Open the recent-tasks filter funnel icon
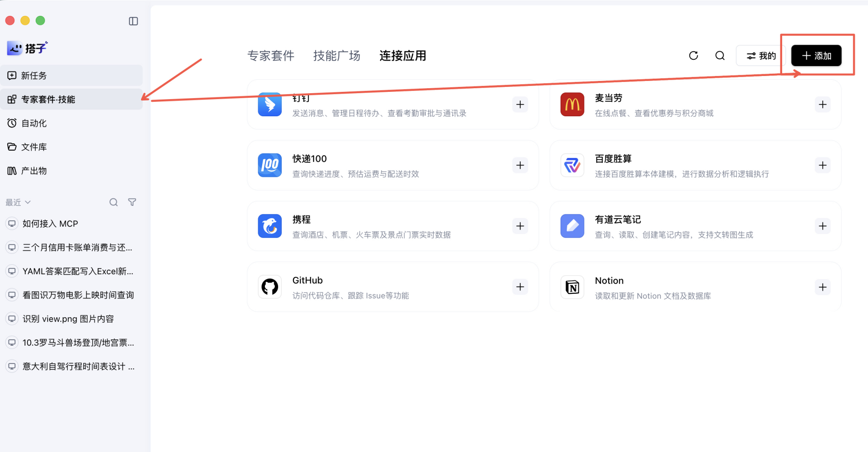The image size is (868, 452). point(132,202)
